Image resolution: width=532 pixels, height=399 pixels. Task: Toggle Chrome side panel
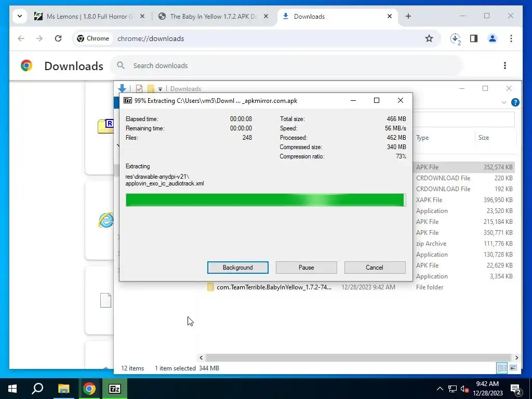point(474,38)
